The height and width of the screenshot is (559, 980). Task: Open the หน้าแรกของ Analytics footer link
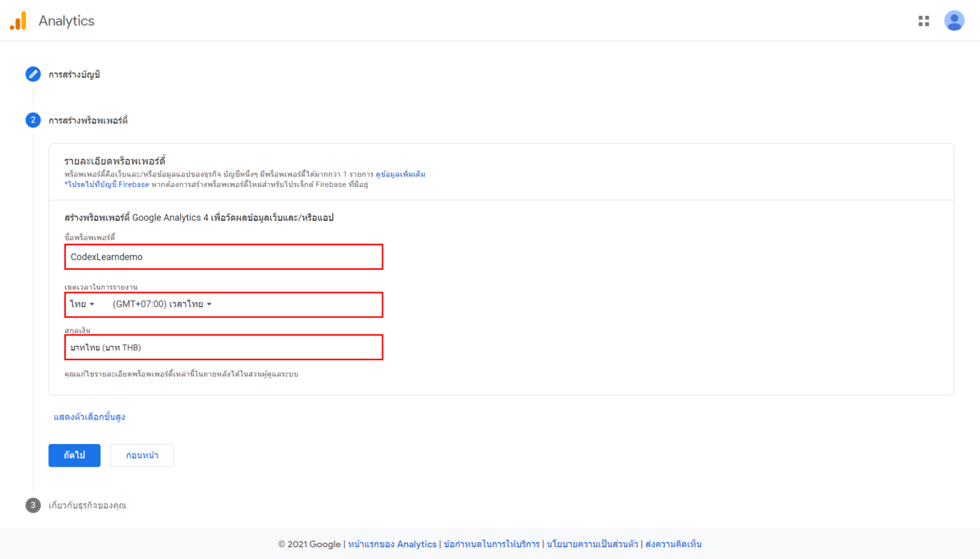click(x=392, y=544)
